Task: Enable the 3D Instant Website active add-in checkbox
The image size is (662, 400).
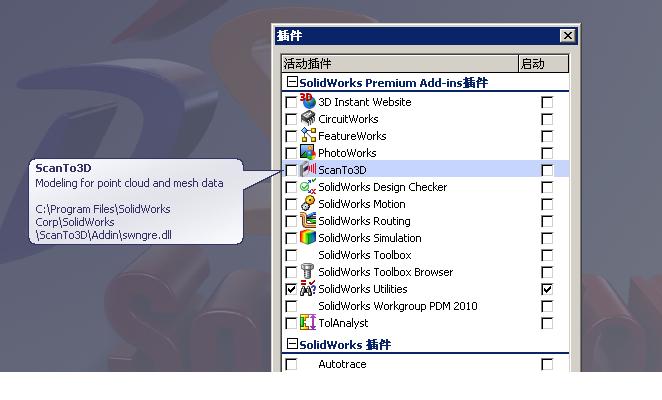Action: pyautogui.click(x=291, y=102)
